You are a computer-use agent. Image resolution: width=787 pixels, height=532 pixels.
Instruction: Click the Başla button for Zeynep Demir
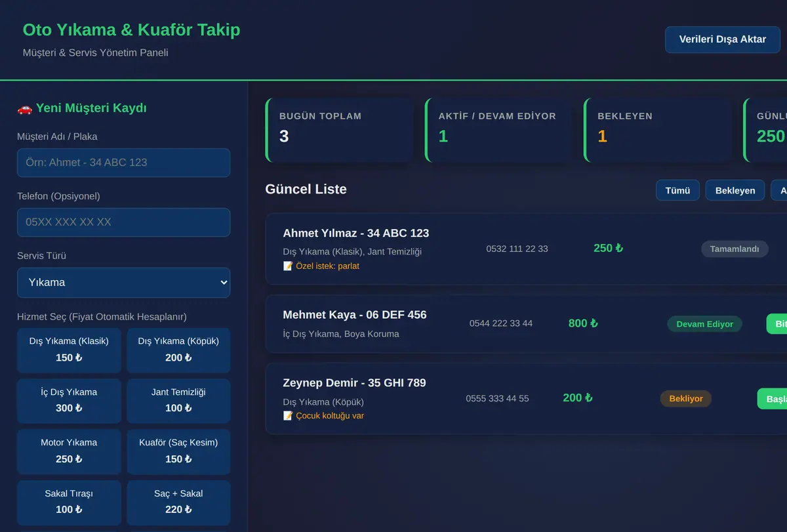coord(773,399)
